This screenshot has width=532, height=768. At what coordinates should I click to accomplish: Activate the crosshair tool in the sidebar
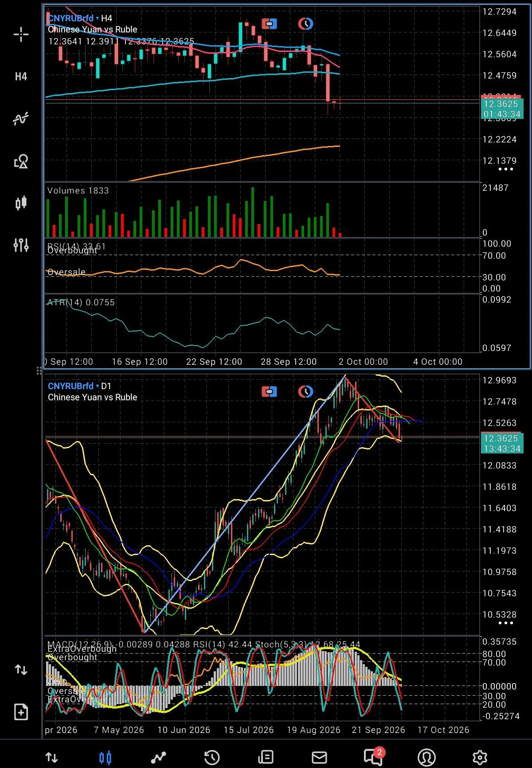[x=21, y=35]
